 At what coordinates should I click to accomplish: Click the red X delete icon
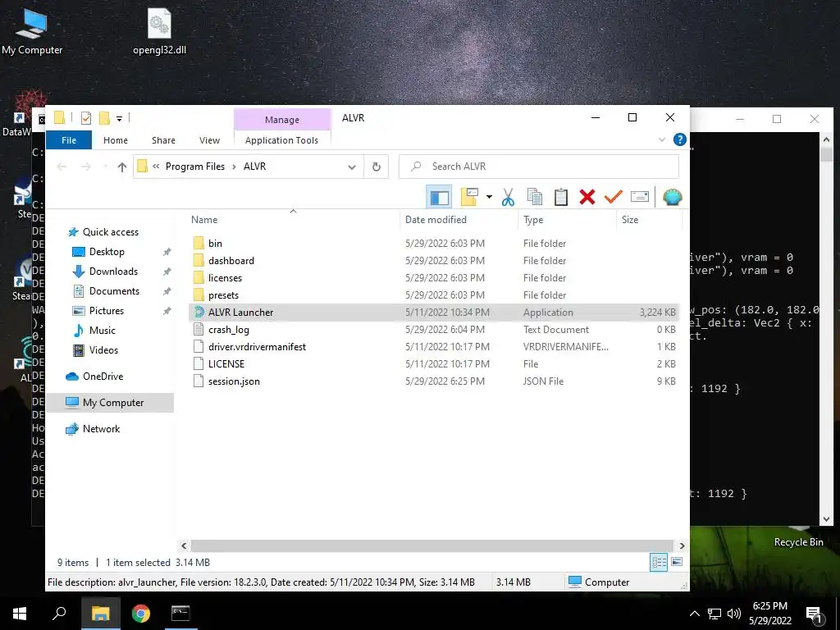click(x=587, y=197)
